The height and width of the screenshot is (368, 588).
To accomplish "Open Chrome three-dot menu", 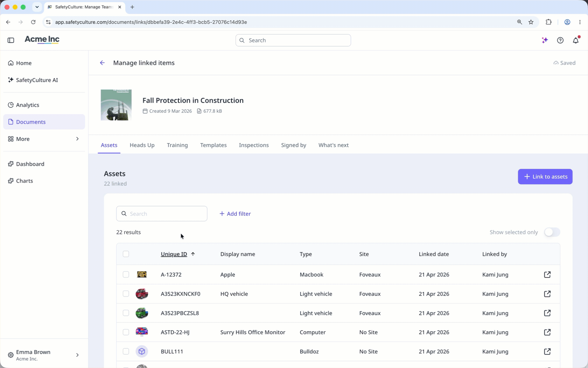I will click(580, 22).
